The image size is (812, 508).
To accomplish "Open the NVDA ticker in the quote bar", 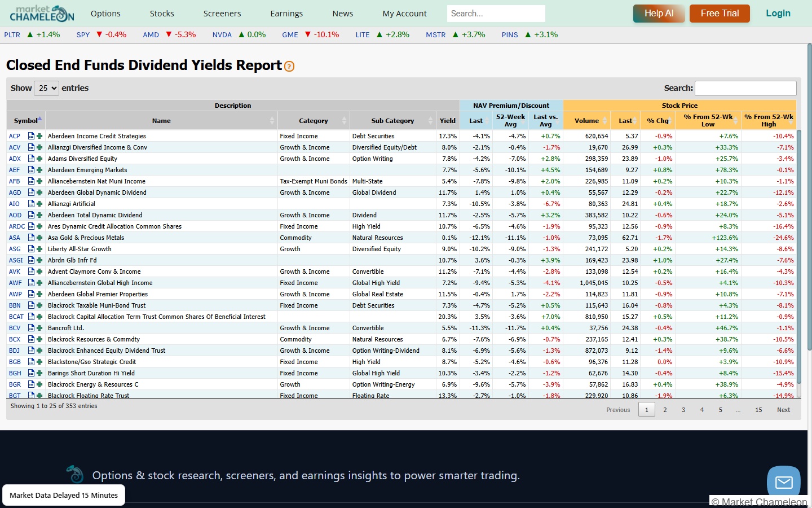I will (222, 35).
